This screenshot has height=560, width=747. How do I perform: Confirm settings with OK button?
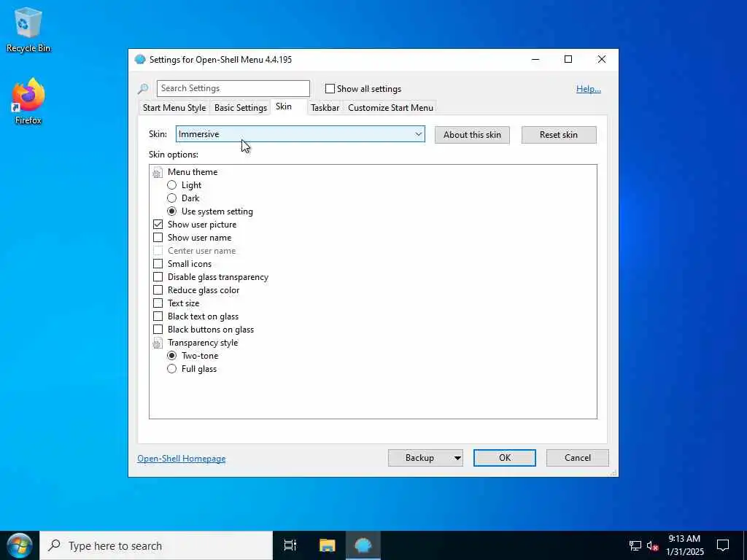point(505,458)
